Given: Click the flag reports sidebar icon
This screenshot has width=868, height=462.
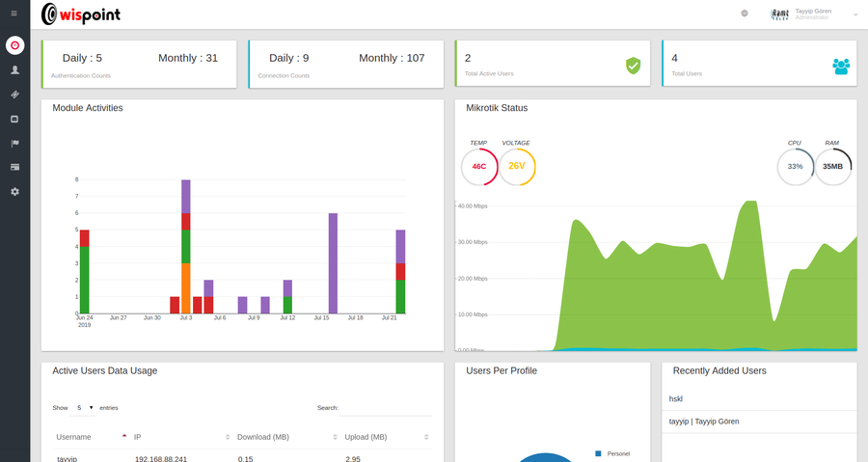Looking at the screenshot, I should point(14,144).
